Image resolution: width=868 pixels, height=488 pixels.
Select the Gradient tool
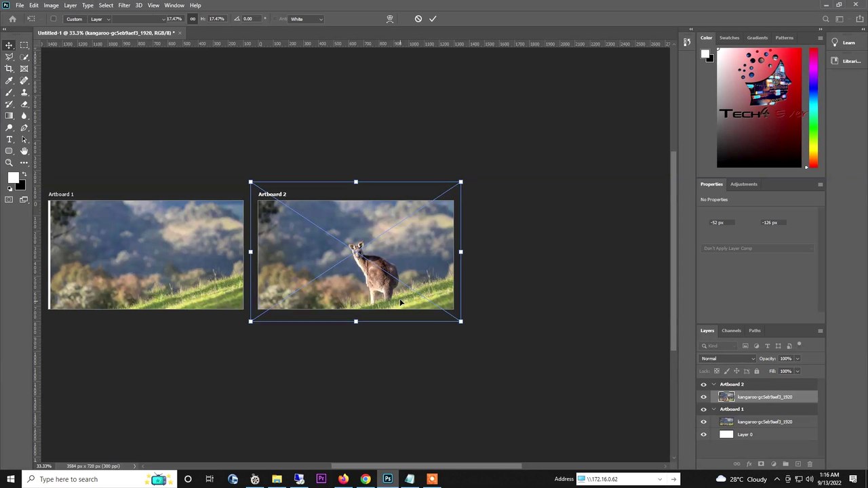click(9, 116)
